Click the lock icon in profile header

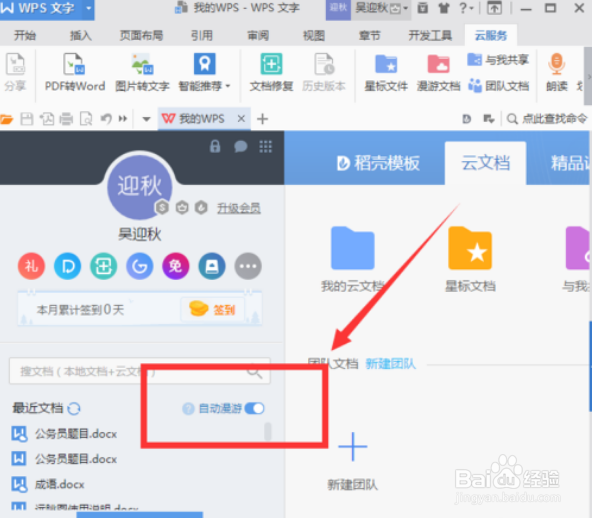click(x=215, y=146)
